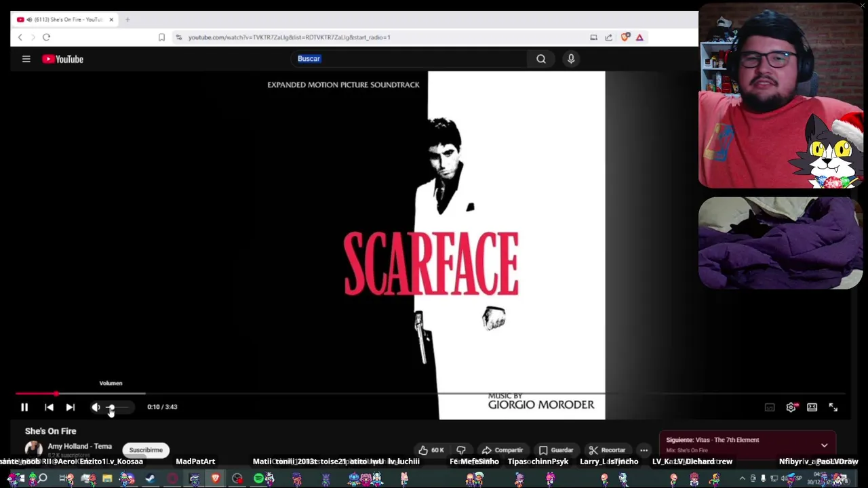Click the share icon in address bar

(608, 37)
